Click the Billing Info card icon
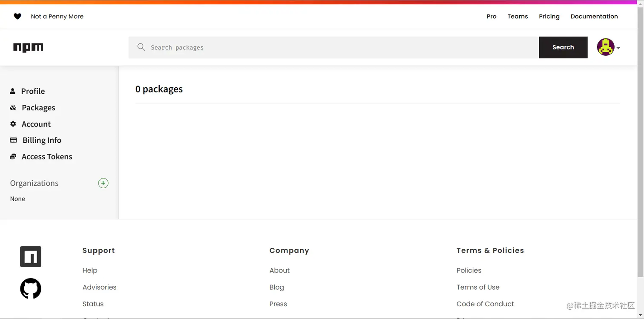644x319 pixels. pyautogui.click(x=14, y=140)
